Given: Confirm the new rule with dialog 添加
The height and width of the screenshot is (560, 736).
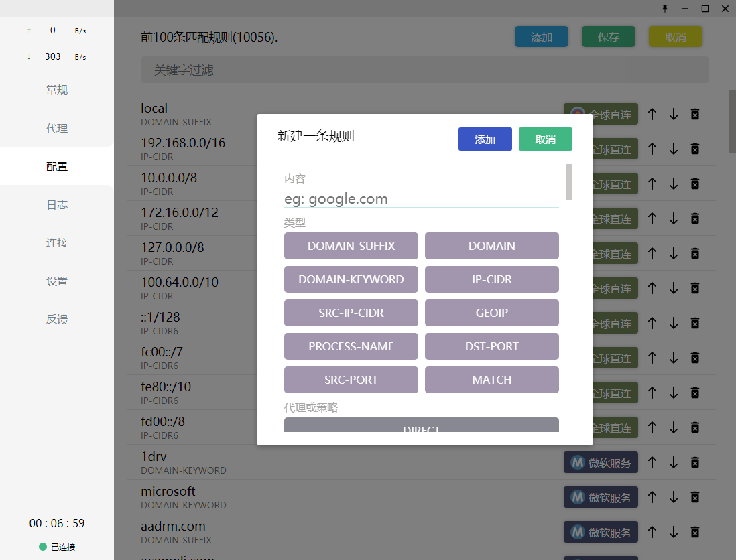Looking at the screenshot, I should [485, 139].
